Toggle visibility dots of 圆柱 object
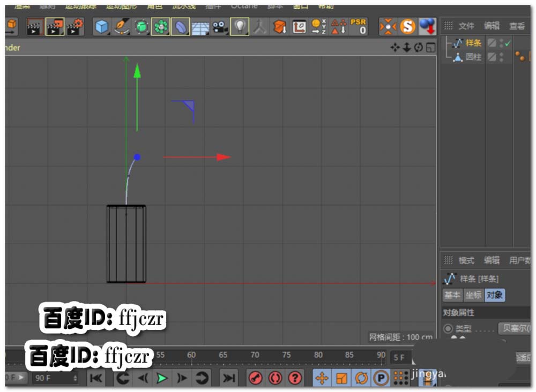Screen dimensions: 536x392 [x=501, y=57]
